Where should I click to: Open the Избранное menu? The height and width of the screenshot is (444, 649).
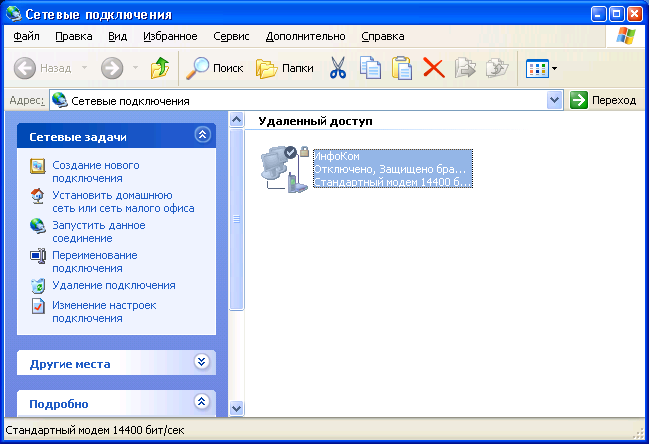pyautogui.click(x=170, y=36)
